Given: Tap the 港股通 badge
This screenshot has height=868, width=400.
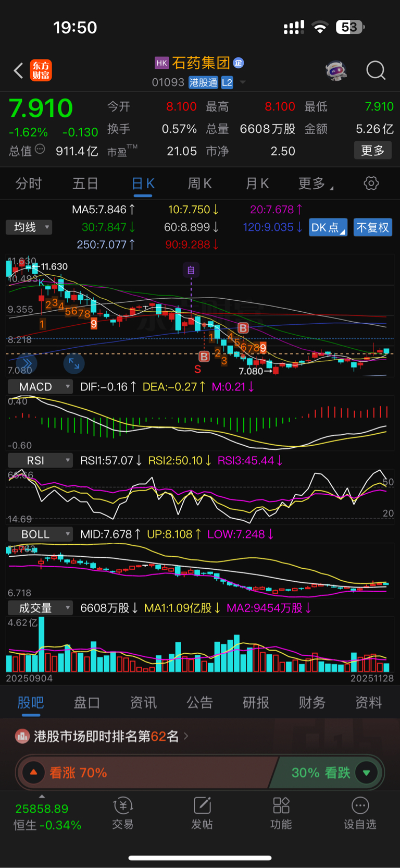Looking at the screenshot, I should tap(203, 82).
